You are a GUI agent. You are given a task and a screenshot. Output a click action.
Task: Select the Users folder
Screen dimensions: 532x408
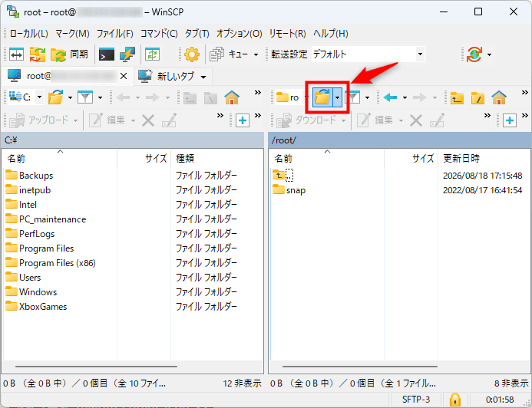point(23,278)
